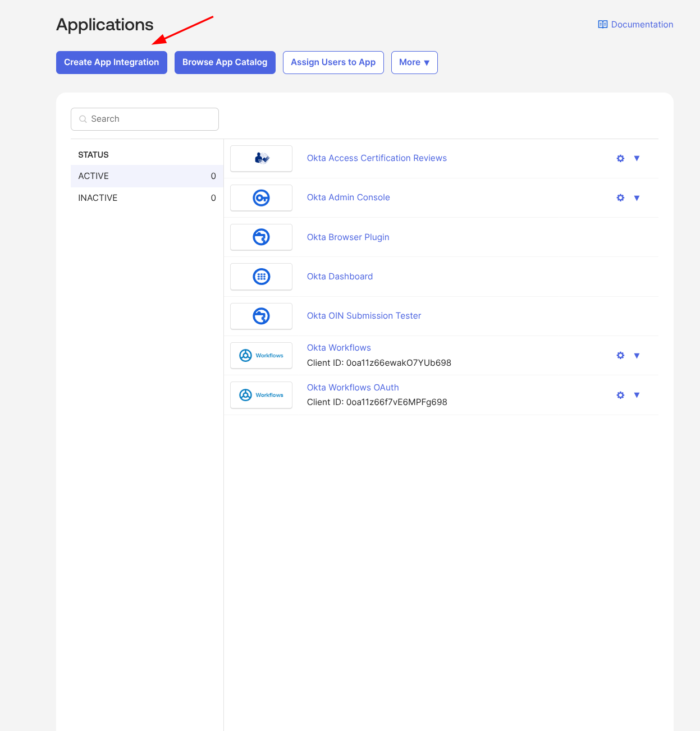The height and width of the screenshot is (731, 700).
Task: Open gear settings for Okta Admin Console
Action: (x=620, y=198)
